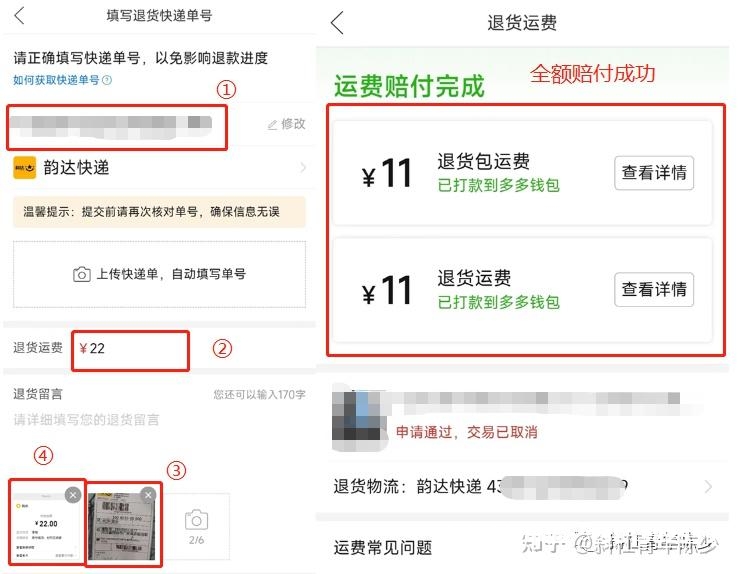View details for 退货包运费 ¥11
This screenshot has height=574, width=738.
click(654, 173)
